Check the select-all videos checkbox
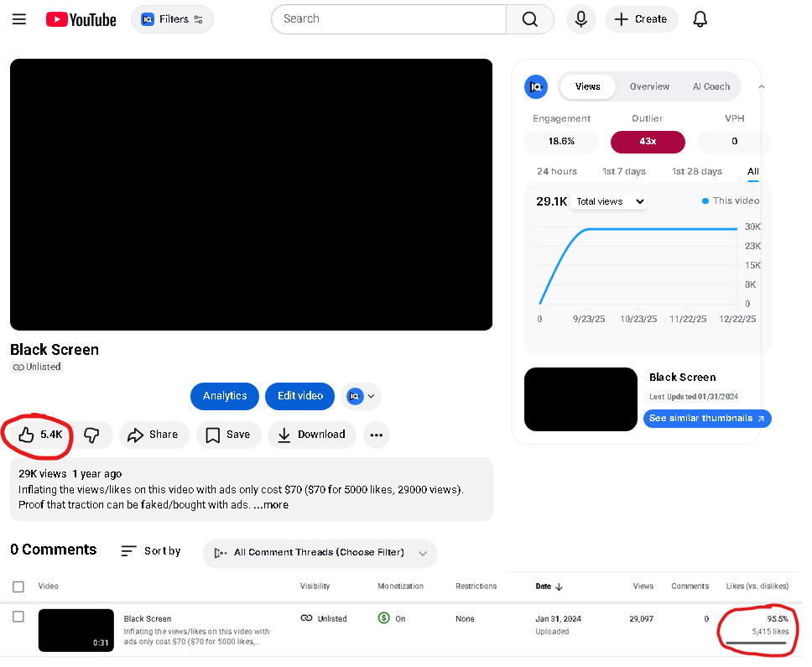The height and width of the screenshot is (667, 812). click(18, 586)
